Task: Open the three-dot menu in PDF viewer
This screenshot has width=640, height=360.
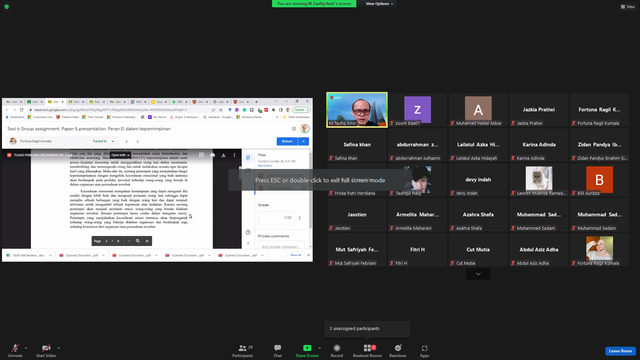Action: [x=234, y=155]
